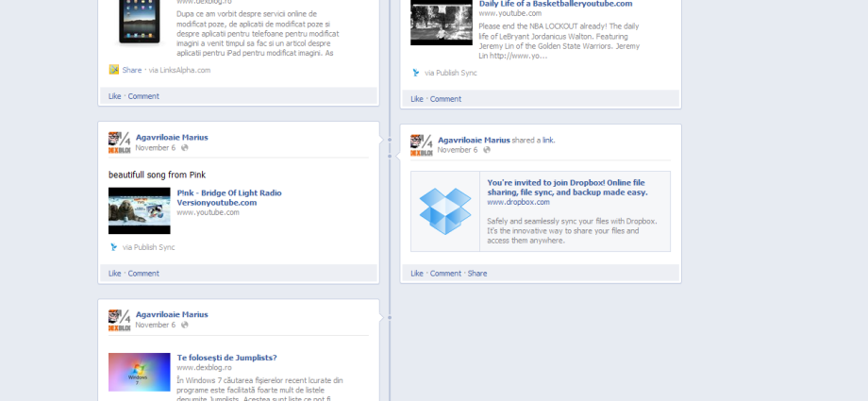Open You're invited to join Dropbox link
The height and width of the screenshot is (401, 868).
[x=567, y=187]
